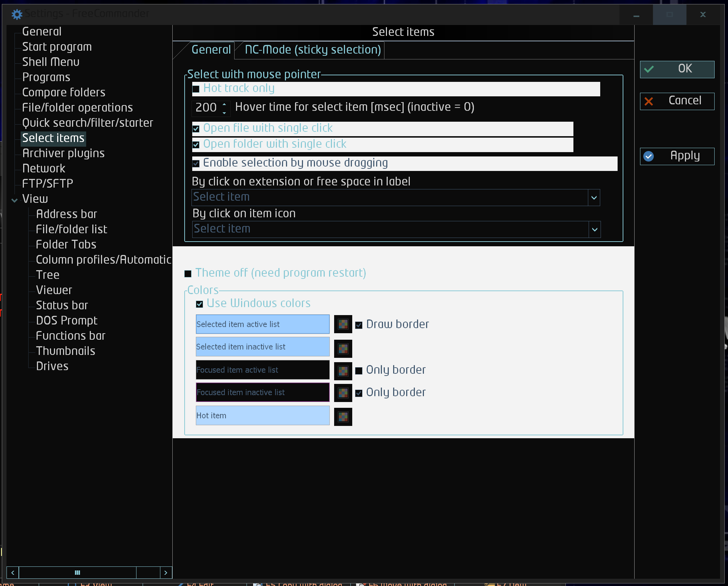This screenshot has height=586, width=728.
Task: Switch to NC-Mode (sticky selection) tab
Action: 312,50
